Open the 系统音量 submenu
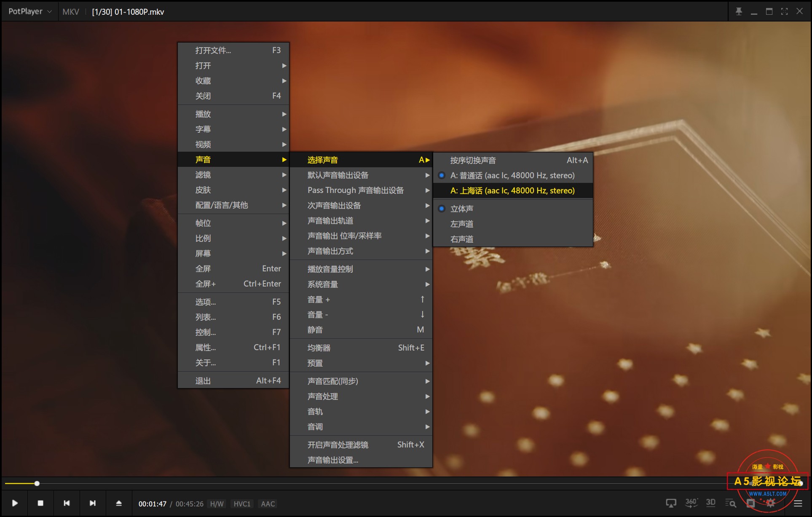 (x=361, y=284)
